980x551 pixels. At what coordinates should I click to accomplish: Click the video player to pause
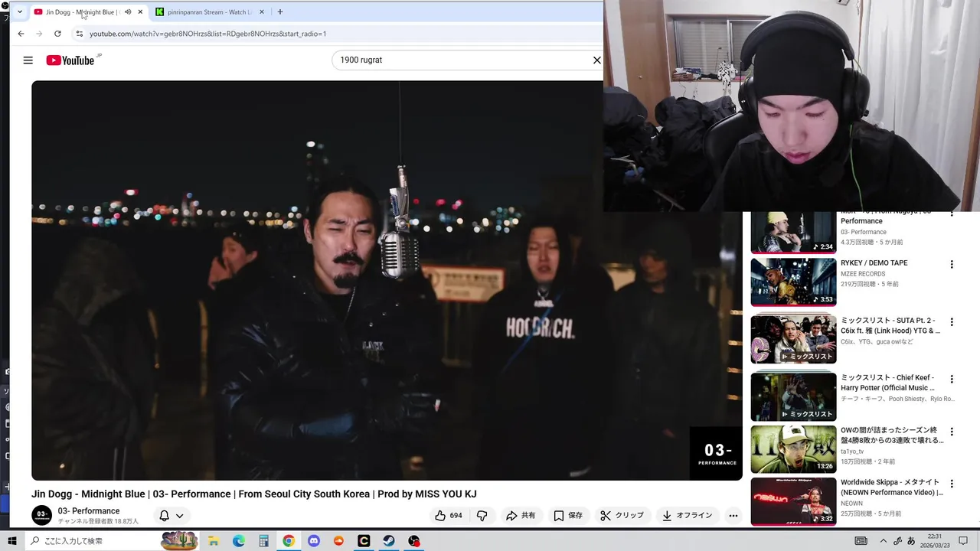click(387, 280)
